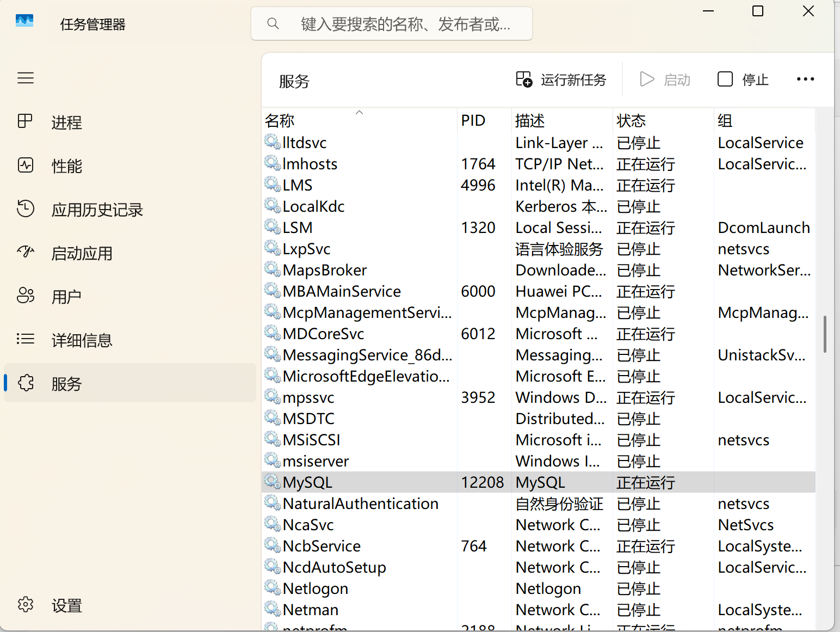
Task: Click the NcaSvc service icon
Action: tap(273, 524)
